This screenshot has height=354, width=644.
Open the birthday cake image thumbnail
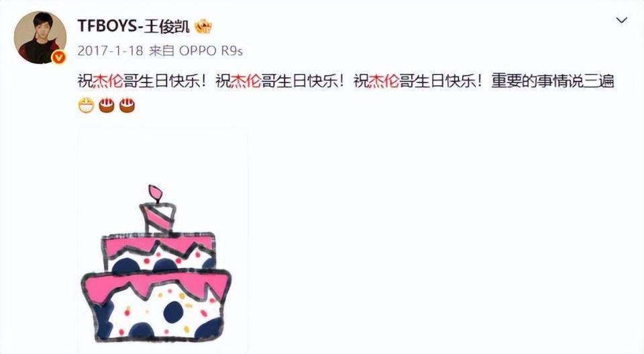click(162, 240)
